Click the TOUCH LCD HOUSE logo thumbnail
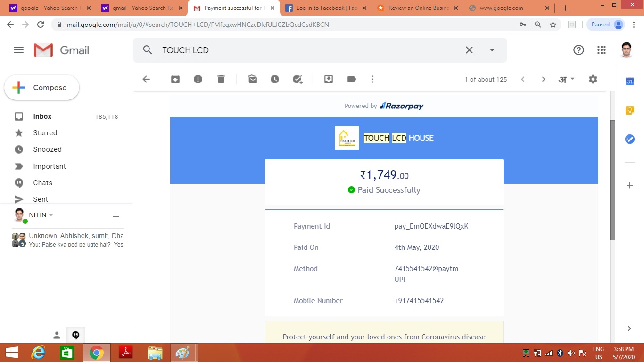The width and height of the screenshot is (644, 362). pos(347,138)
